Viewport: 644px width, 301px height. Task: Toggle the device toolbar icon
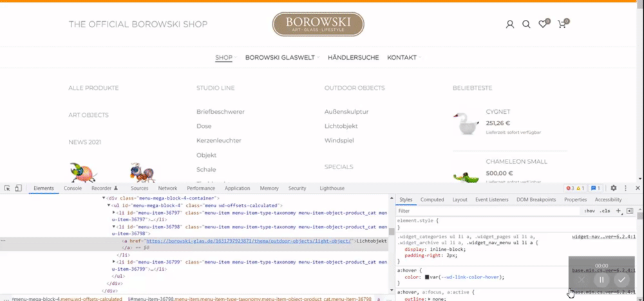tap(18, 188)
